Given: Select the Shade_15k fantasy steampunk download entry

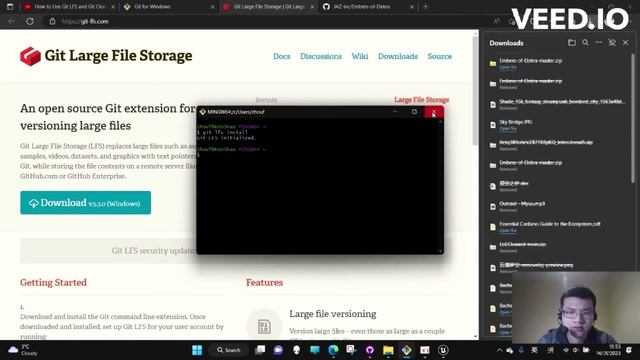Looking at the screenshot, I should coord(558,104).
